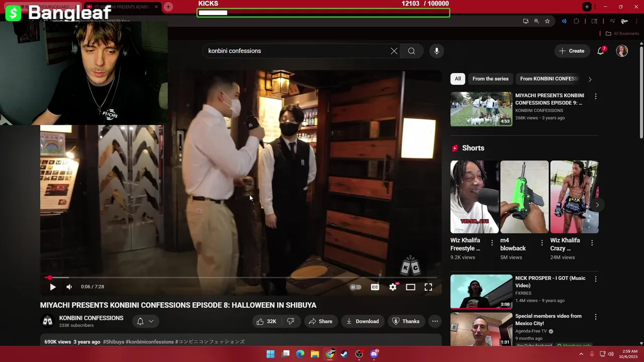Open All Bookmarks folder
The width and height of the screenshot is (644, 362).
click(x=622, y=34)
